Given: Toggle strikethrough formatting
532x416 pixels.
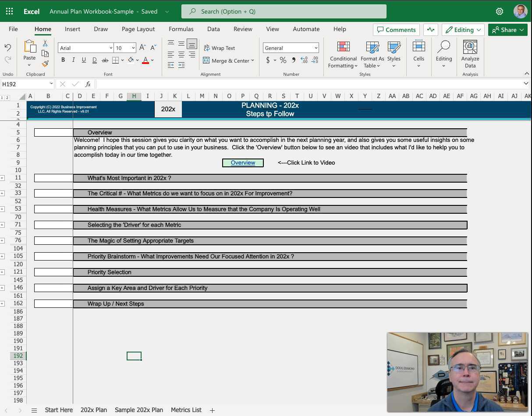Looking at the screenshot, I should (104, 60).
